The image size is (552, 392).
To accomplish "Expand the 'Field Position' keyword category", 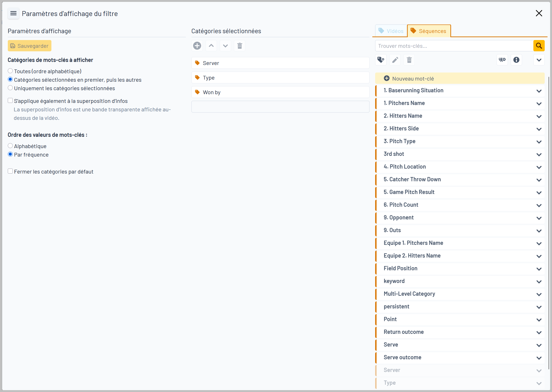I will click(x=539, y=269).
